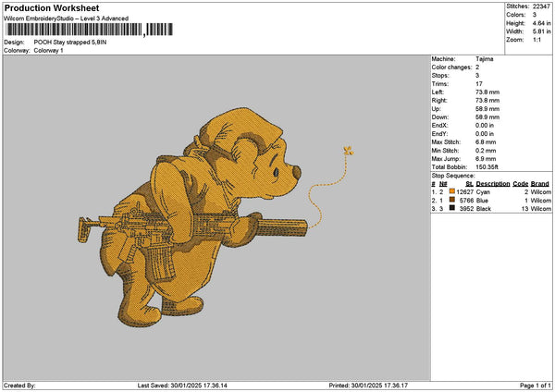Select the value next to 'Left:'

487,92
